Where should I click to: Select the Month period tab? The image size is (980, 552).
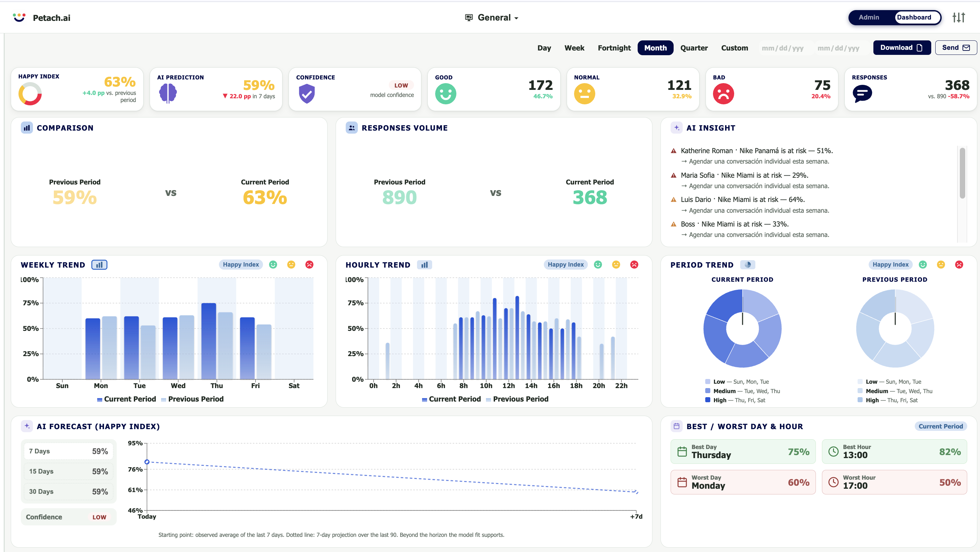point(655,48)
